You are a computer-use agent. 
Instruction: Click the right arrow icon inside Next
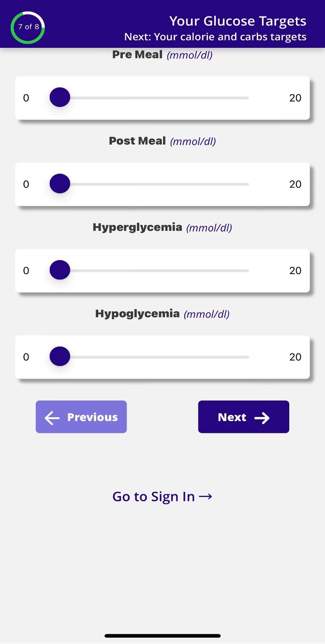[262, 418]
